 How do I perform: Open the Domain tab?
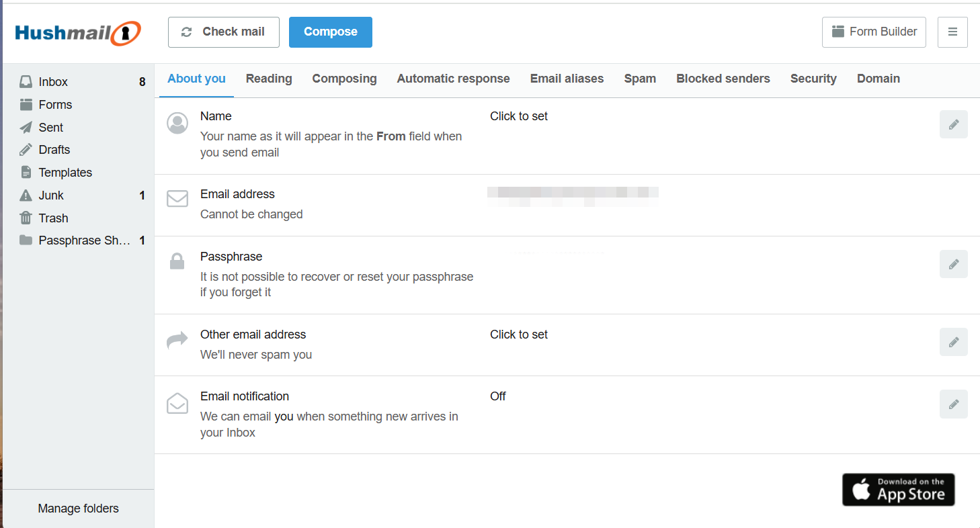click(x=879, y=79)
